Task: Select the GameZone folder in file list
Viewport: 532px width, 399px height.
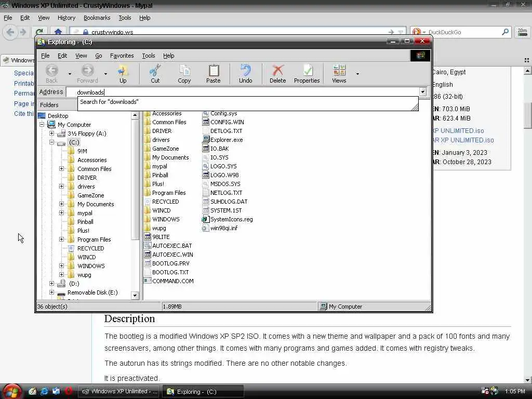Action: (162, 148)
